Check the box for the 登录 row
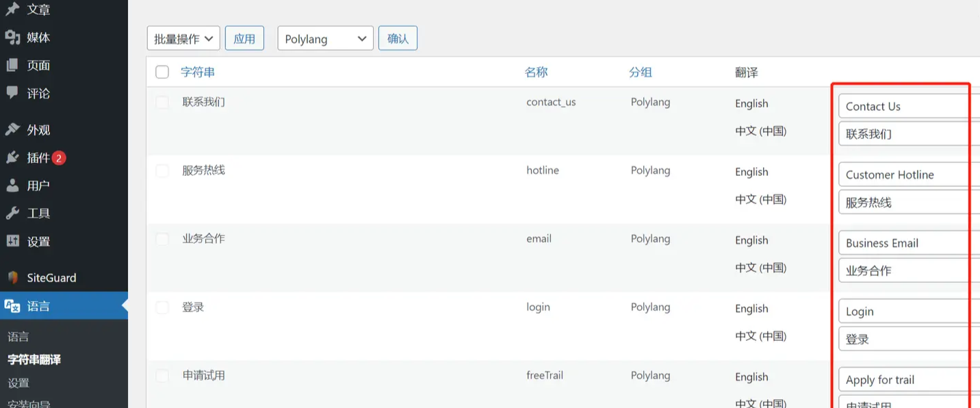This screenshot has width=980, height=408. [162, 307]
